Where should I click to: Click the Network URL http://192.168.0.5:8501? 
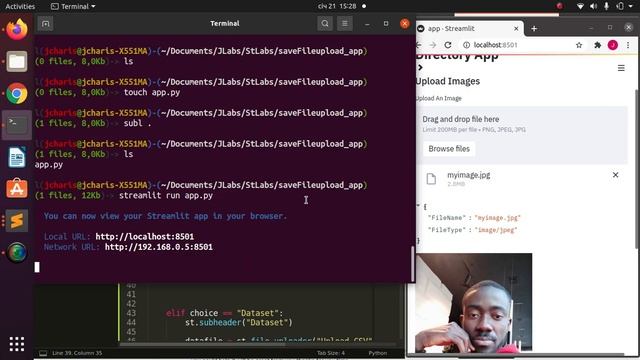159,247
